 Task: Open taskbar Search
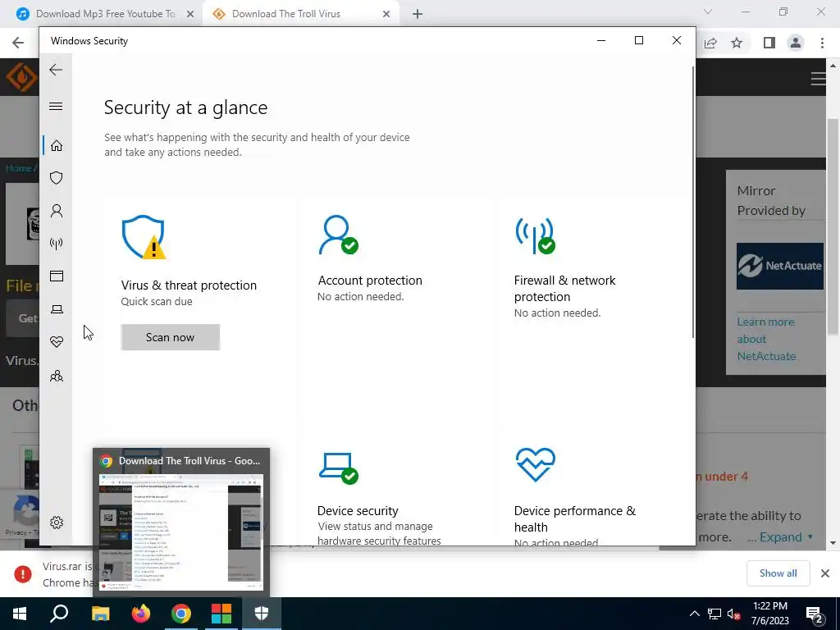click(x=59, y=614)
